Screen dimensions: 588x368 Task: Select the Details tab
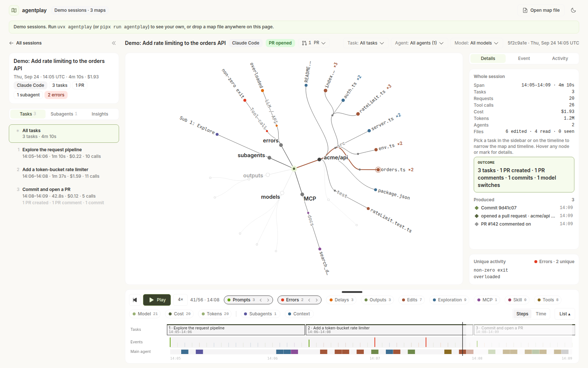(x=488, y=59)
